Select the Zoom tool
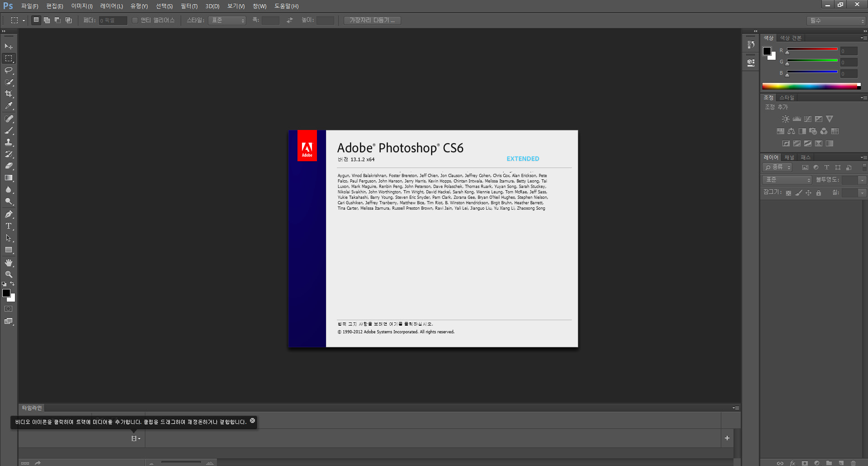 9,274
